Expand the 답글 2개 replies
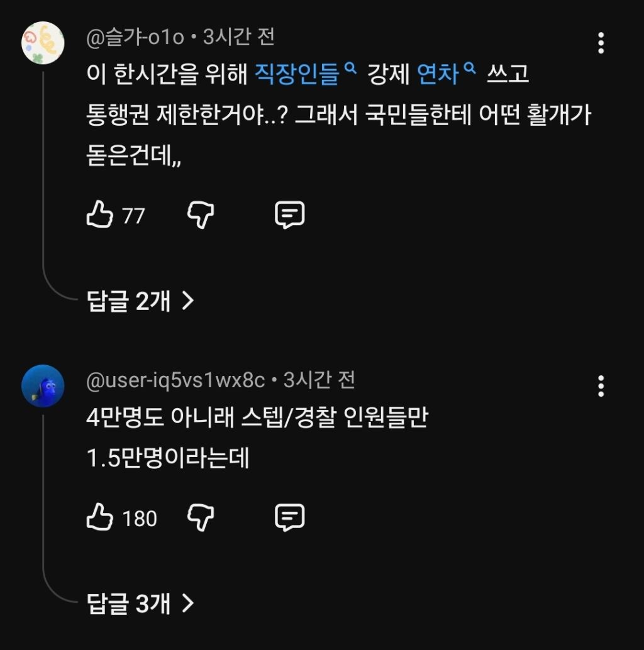 tap(140, 302)
